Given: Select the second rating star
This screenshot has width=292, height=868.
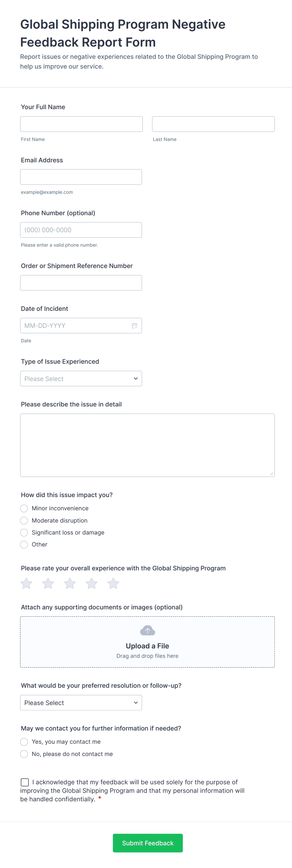Looking at the screenshot, I should point(48,583).
